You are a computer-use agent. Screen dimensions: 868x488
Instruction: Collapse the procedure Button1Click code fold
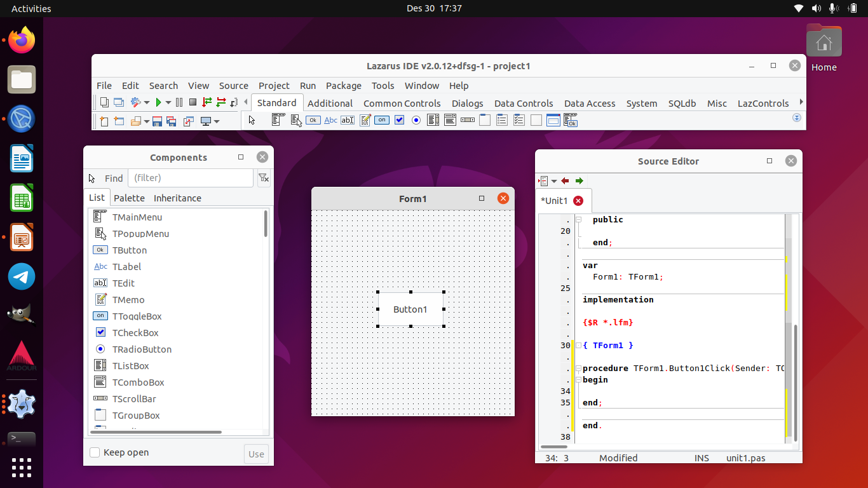tap(578, 369)
